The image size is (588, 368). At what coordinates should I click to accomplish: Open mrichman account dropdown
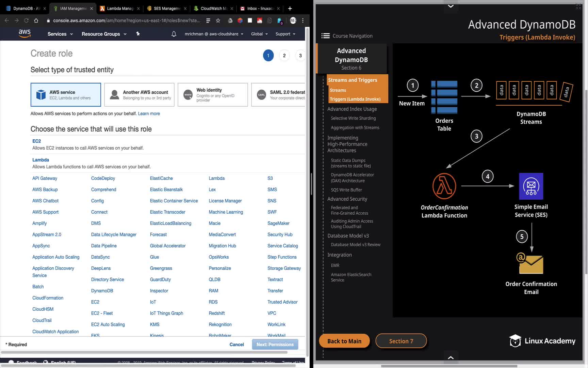pos(214,34)
